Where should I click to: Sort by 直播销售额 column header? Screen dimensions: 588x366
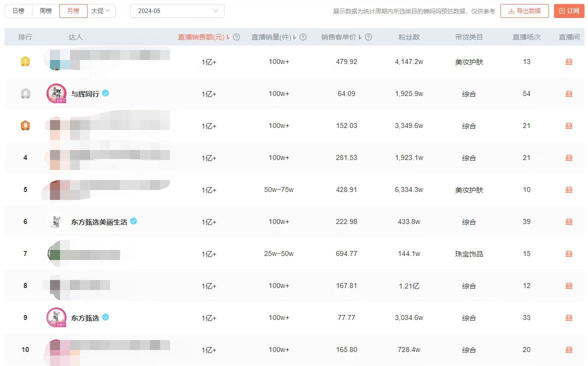point(201,37)
